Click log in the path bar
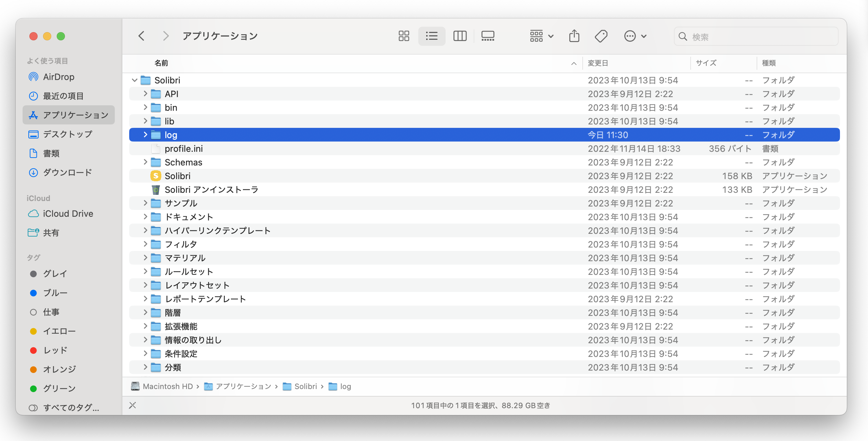Viewport: 868px width, 441px height. point(340,387)
